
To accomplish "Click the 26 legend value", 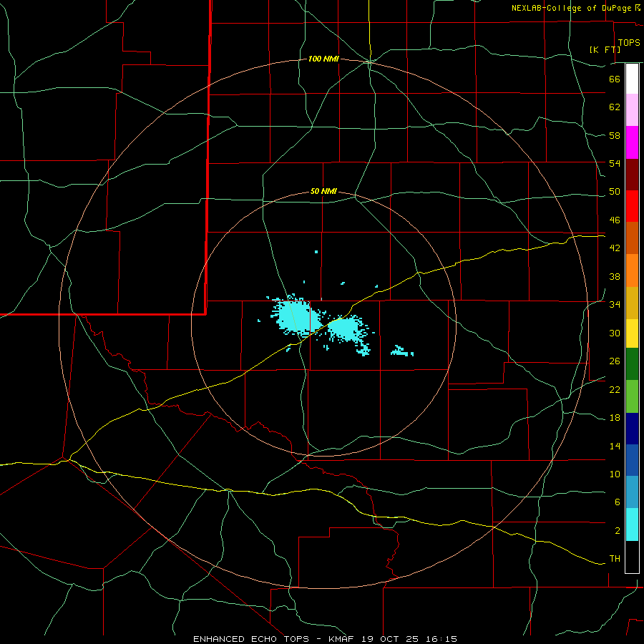I will click(x=615, y=361).
